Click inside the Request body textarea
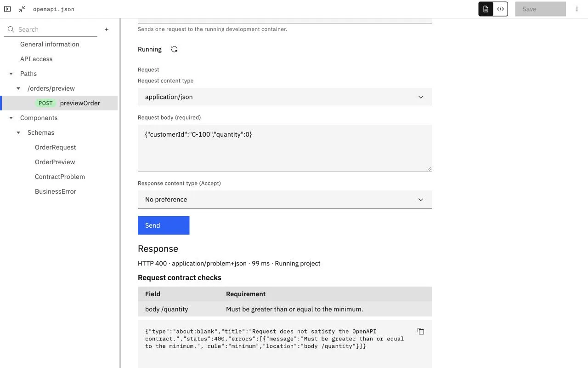This screenshot has width=588, height=368. point(285,148)
